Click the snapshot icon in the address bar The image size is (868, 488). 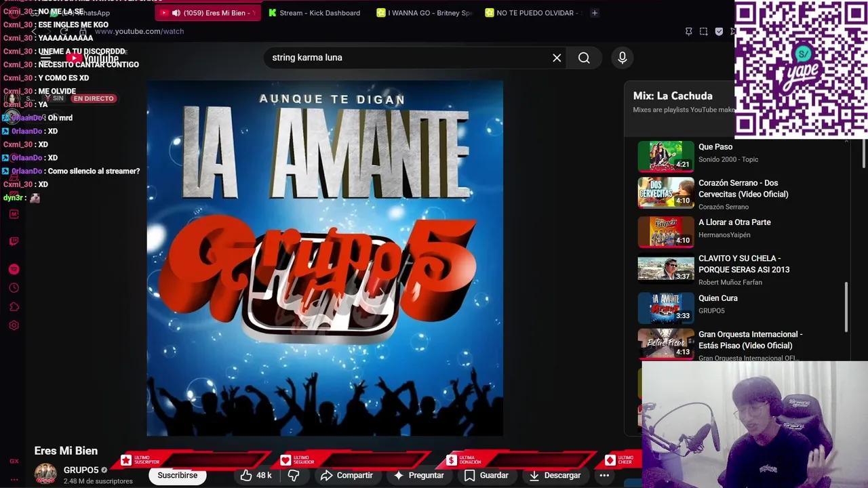point(703,31)
